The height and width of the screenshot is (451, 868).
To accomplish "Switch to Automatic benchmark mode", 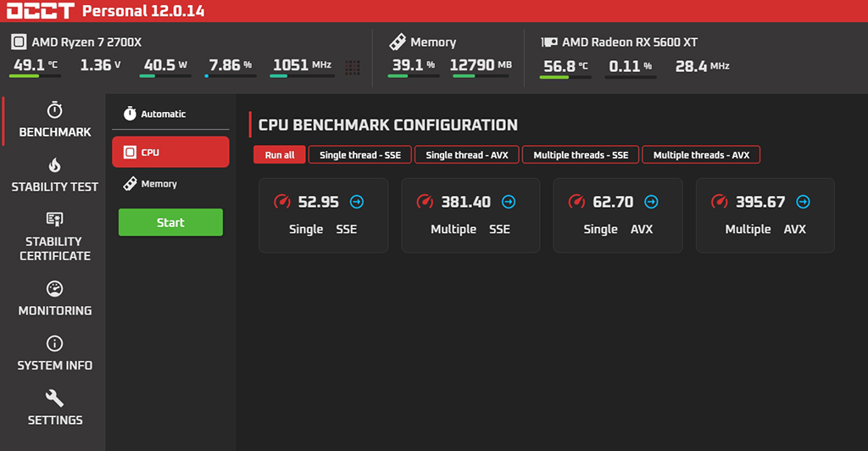I will [x=163, y=114].
